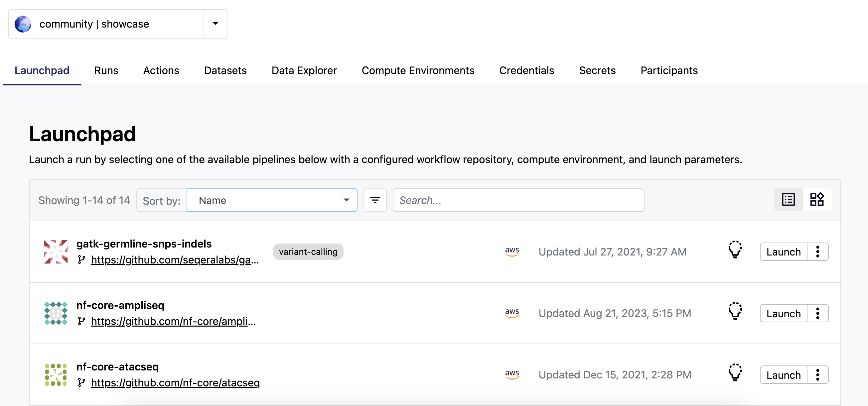Screen dimensions: 868x406
Task: Click lightbulb icon for nf-core-ampliseq pipeline
Action: pos(735,311)
